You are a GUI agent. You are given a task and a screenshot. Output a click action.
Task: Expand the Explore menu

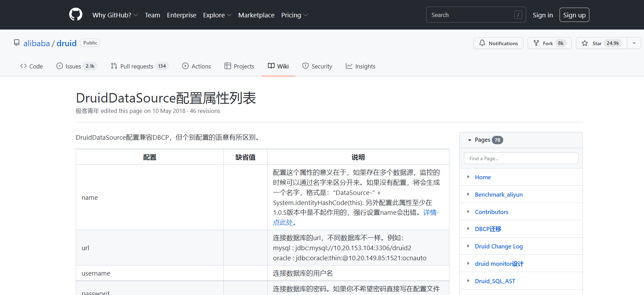(217, 15)
